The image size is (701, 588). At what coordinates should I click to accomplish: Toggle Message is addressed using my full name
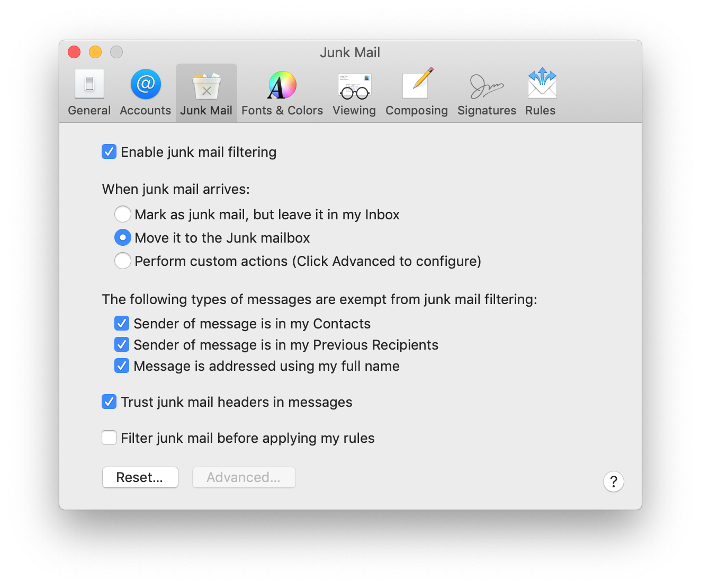[122, 366]
